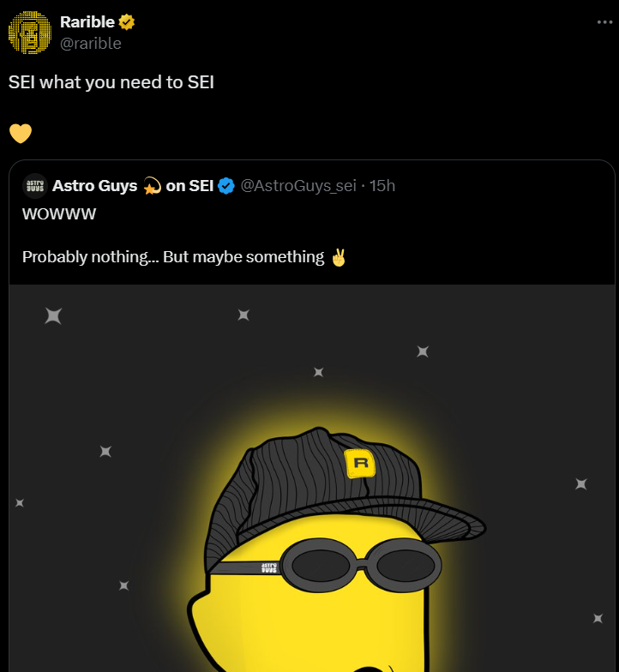Image resolution: width=619 pixels, height=672 pixels.
Task: Click the victory hand emoji
Action: pos(340,257)
